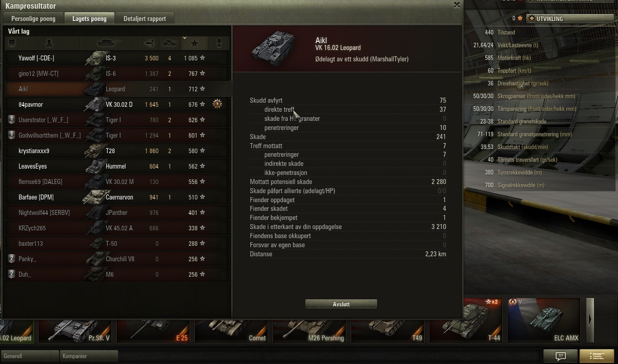The width and height of the screenshot is (618, 364).
Task: Select ELC AMX tank thumbnail
Action: pyautogui.click(x=544, y=320)
